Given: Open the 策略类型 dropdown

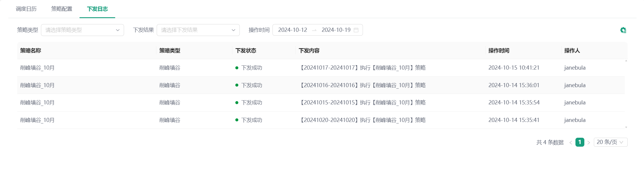Looking at the screenshot, I should pyautogui.click(x=83, y=30).
